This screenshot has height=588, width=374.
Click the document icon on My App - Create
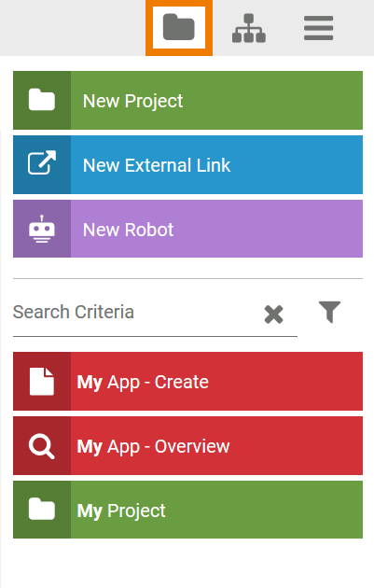coord(42,382)
